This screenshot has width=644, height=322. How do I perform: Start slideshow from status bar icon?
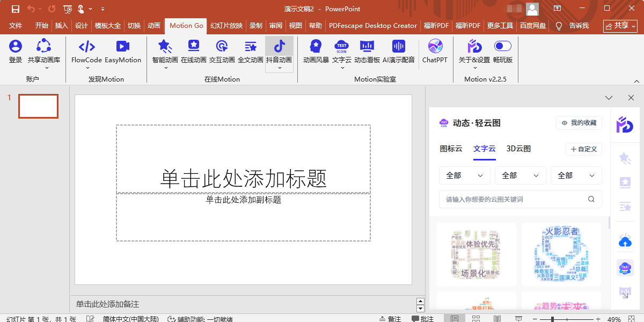click(x=518, y=319)
